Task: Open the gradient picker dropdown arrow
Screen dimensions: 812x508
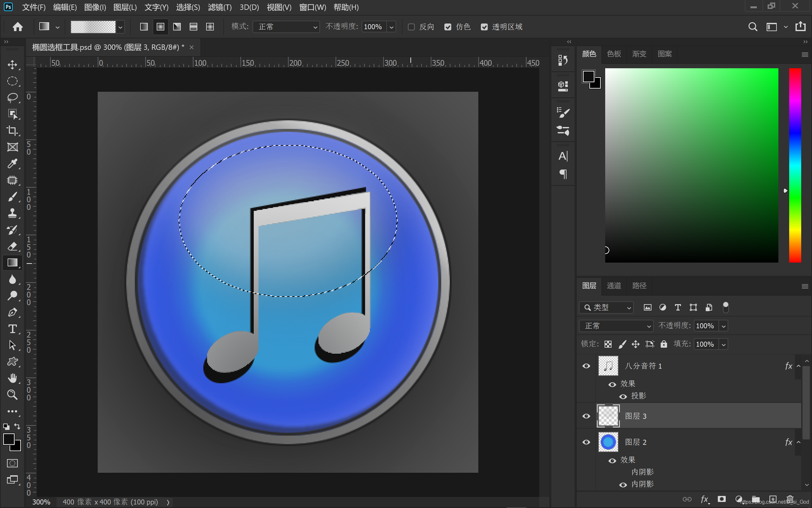Action: click(x=121, y=27)
